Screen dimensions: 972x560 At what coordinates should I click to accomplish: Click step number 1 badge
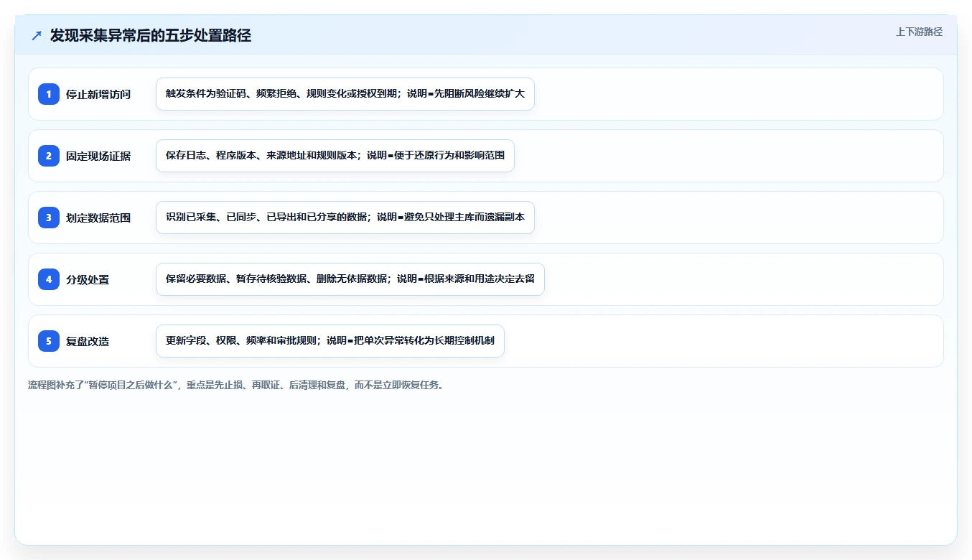click(49, 94)
